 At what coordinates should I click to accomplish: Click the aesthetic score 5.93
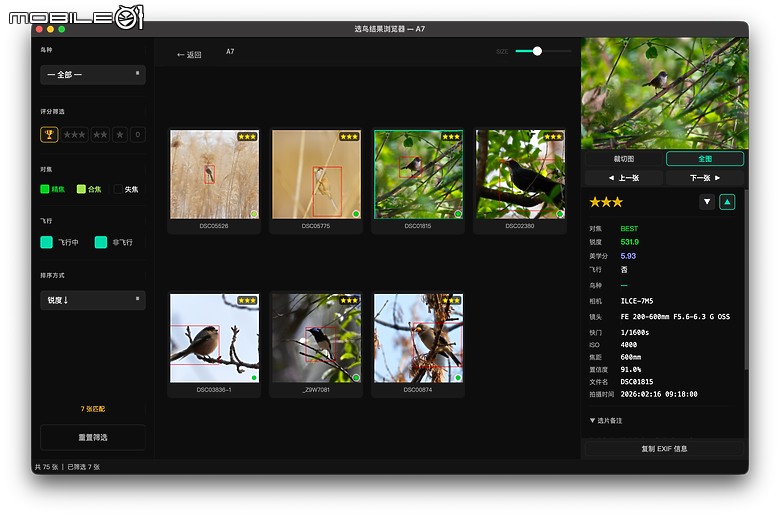(x=628, y=256)
